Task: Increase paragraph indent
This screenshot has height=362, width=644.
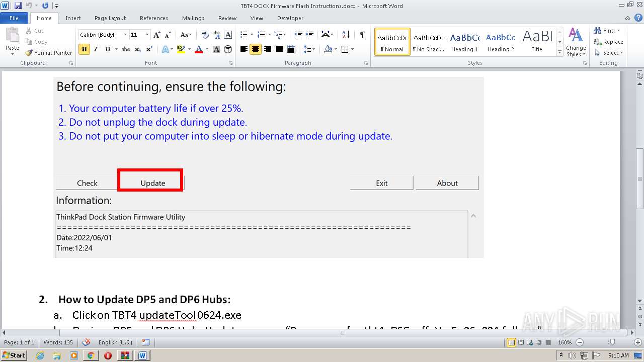Action: tap(310, 35)
